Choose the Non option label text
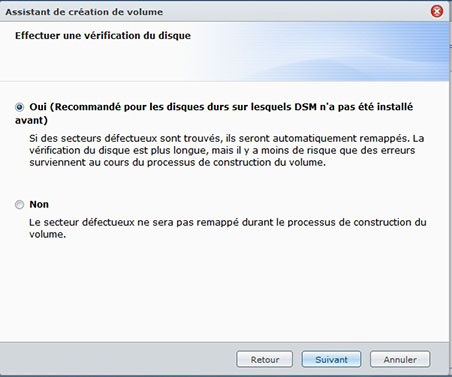Screen dimensions: 452x377 point(39,204)
